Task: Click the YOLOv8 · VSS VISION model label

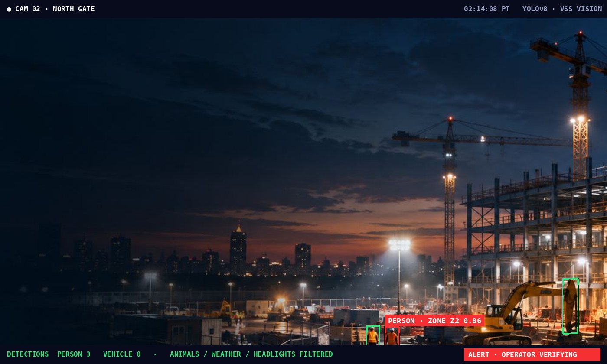Action: pyautogui.click(x=562, y=9)
